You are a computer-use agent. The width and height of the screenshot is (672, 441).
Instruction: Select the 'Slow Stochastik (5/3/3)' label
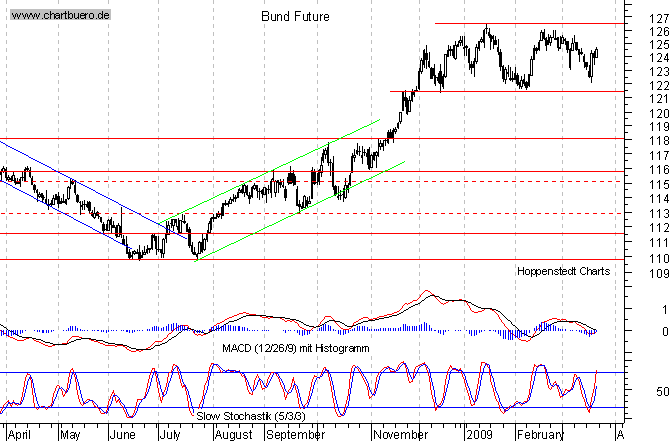251,416
